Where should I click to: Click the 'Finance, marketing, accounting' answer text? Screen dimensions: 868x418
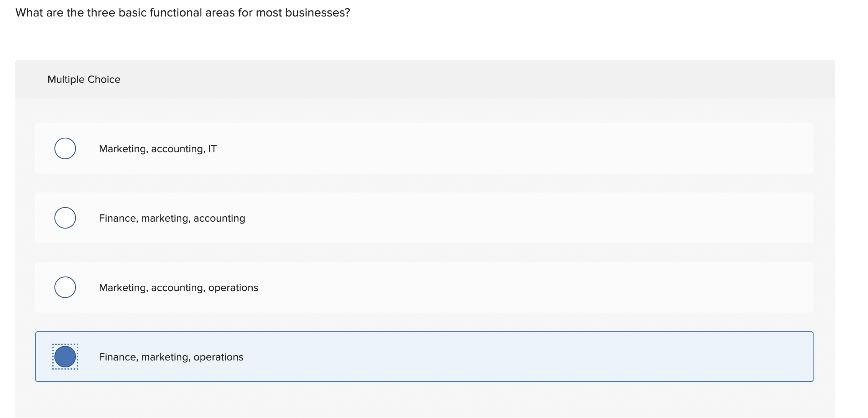(x=172, y=218)
